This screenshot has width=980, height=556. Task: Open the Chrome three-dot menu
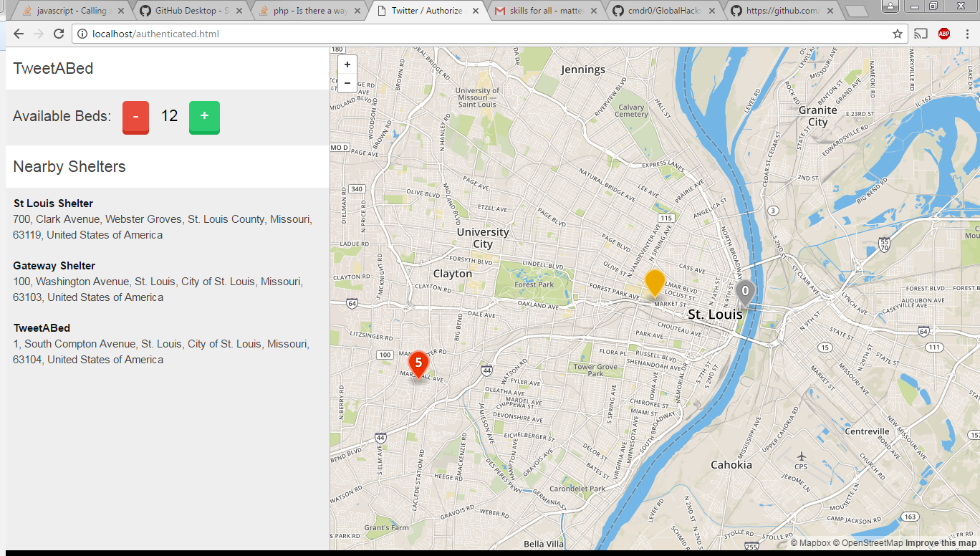click(967, 34)
